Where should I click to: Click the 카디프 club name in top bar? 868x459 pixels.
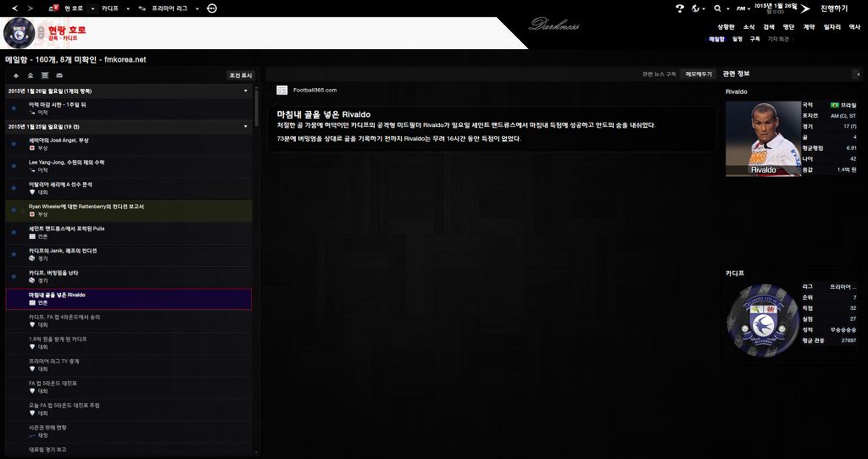click(110, 8)
